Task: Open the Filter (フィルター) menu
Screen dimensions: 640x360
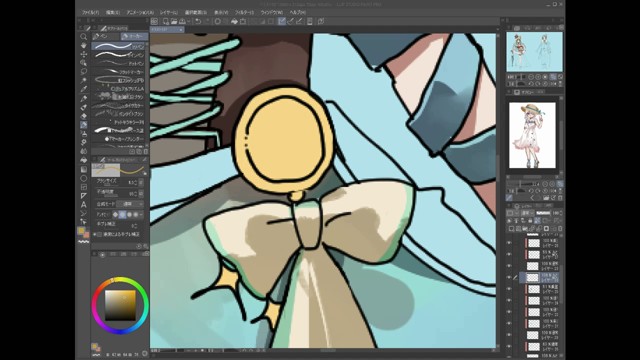Action: 244,13
